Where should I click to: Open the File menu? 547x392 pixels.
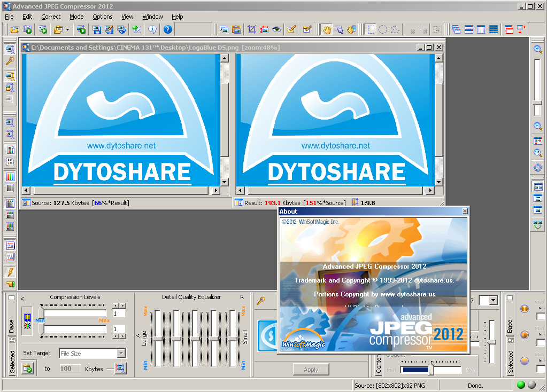(10, 17)
